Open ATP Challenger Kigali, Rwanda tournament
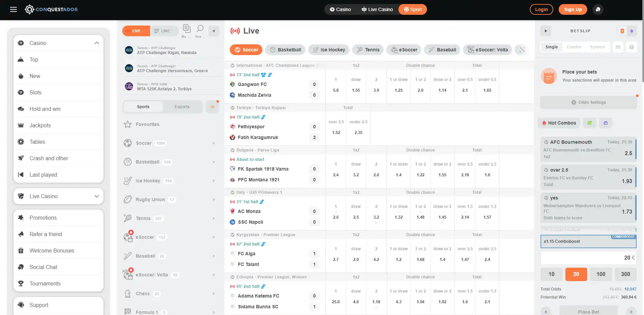This screenshot has height=315, width=644. click(x=171, y=50)
